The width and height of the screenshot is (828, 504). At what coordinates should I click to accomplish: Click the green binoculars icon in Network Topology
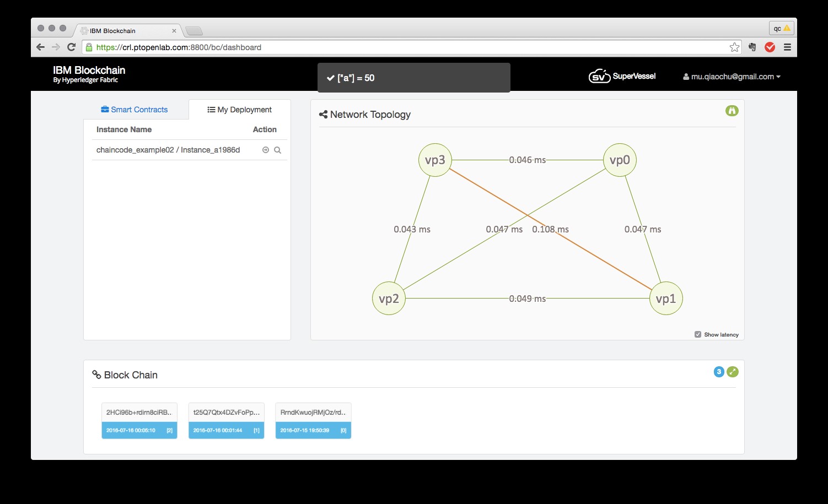[x=732, y=111]
